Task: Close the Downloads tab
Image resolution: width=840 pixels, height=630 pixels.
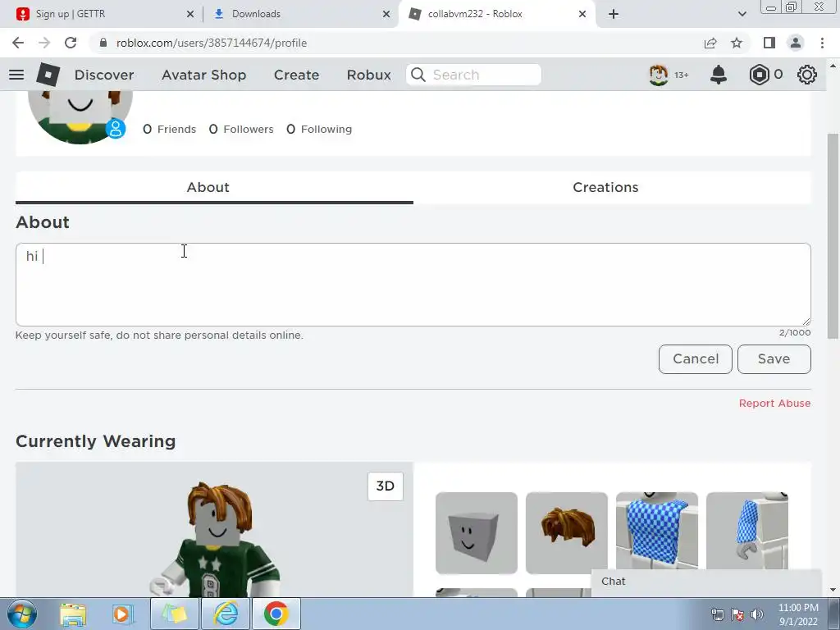Action: tap(386, 14)
